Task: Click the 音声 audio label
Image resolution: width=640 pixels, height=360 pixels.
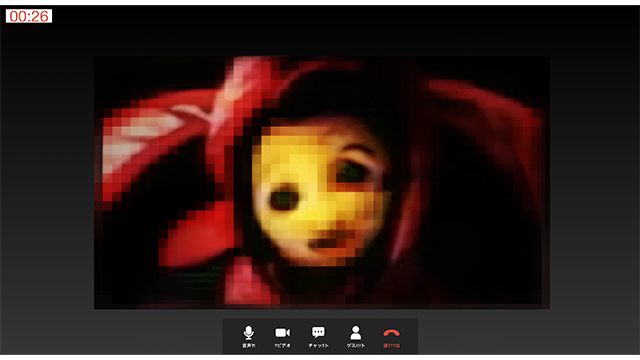Action: tap(249, 346)
